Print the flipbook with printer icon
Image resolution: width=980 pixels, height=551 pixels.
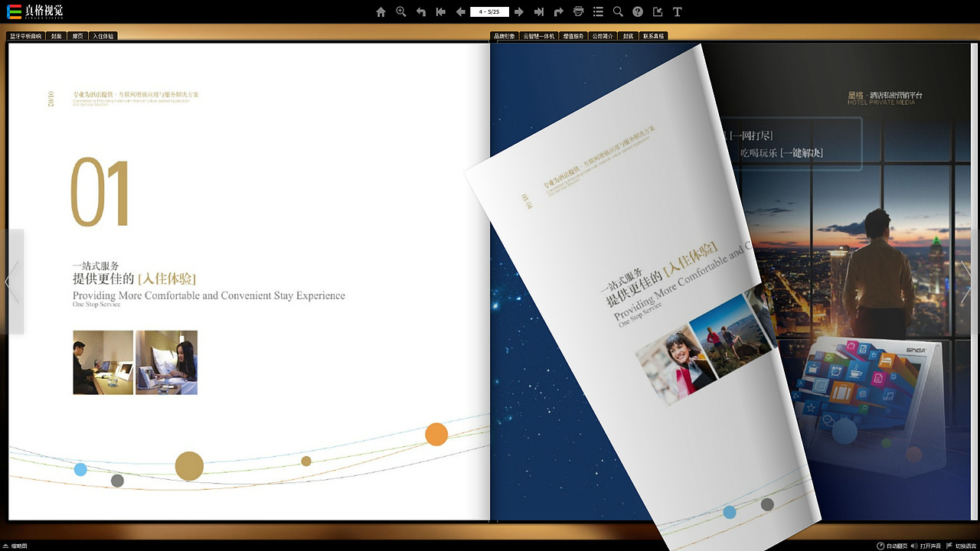[578, 11]
